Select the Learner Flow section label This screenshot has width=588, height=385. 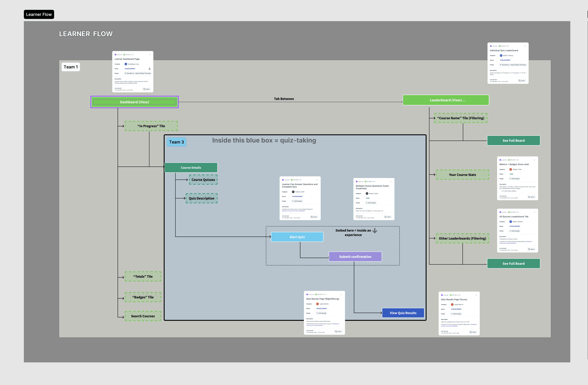tap(39, 14)
